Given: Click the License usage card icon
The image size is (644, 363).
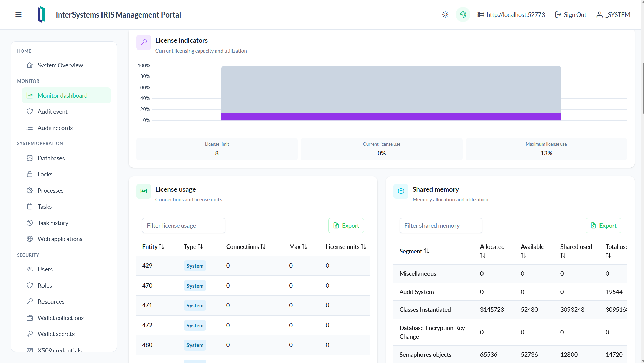Looking at the screenshot, I should (x=144, y=191).
